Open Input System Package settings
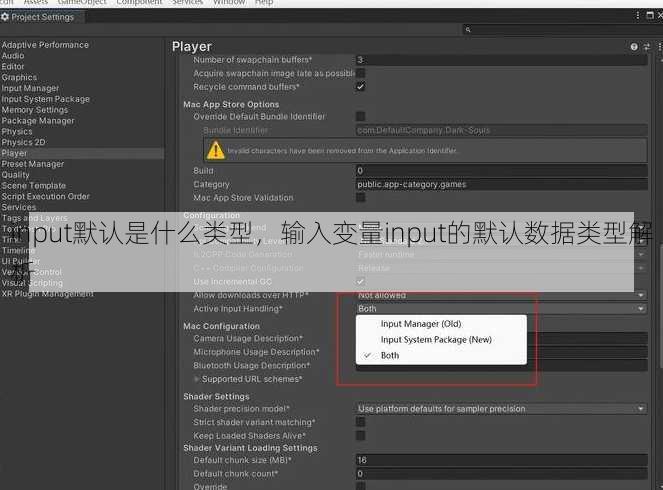This screenshot has width=663, height=490. (x=46, y=99)
